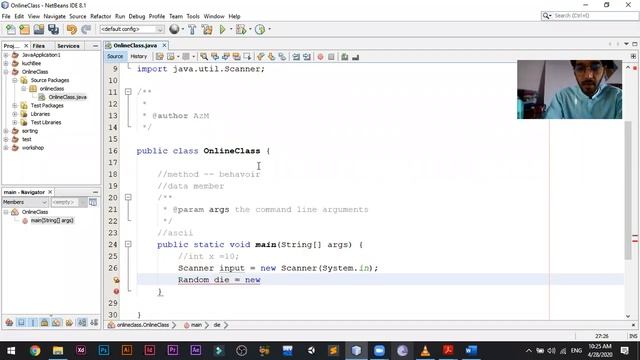This screenshot has width=640, height=360.
Task: Switch to the Services tab
Action: coord(68,46)
